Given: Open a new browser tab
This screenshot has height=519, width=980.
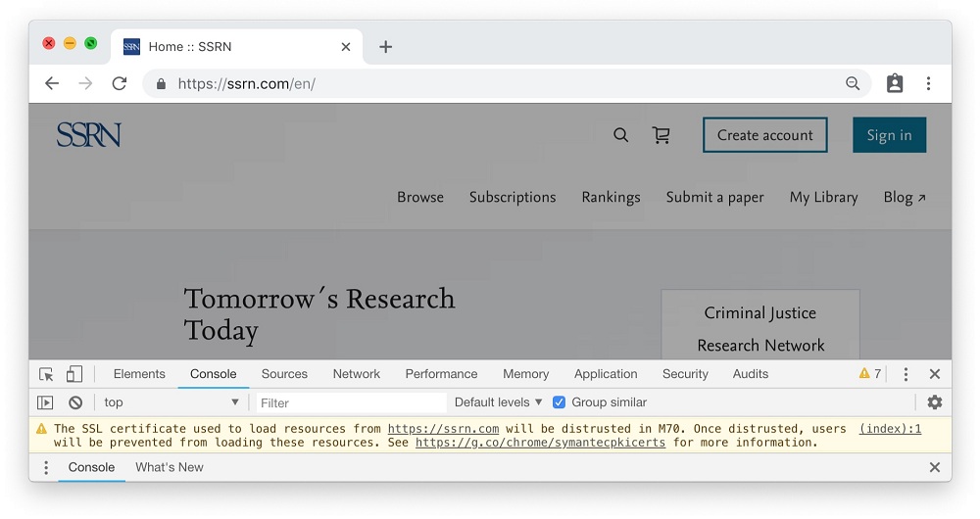Looking at the screenshot, I should pos(385,47).
